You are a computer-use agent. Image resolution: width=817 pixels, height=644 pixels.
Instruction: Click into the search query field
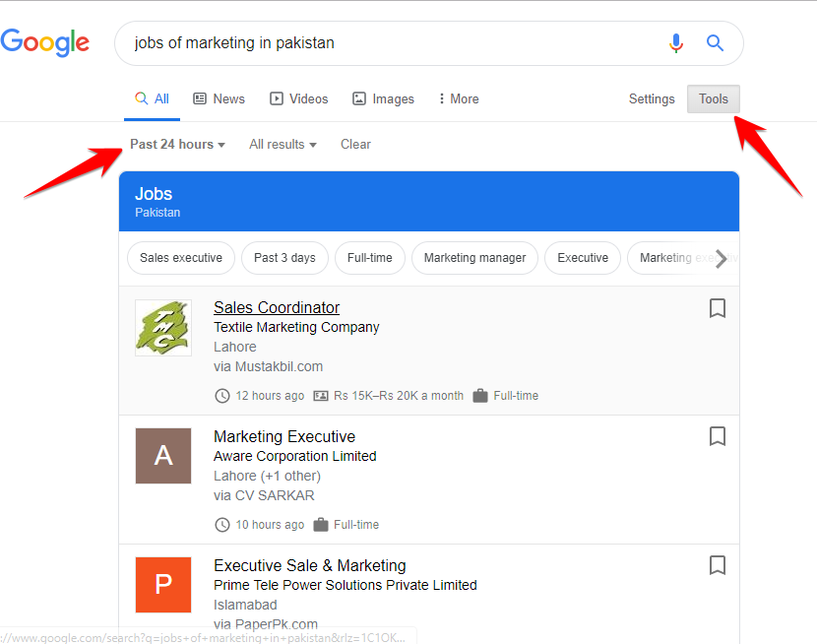coord(394,43)
